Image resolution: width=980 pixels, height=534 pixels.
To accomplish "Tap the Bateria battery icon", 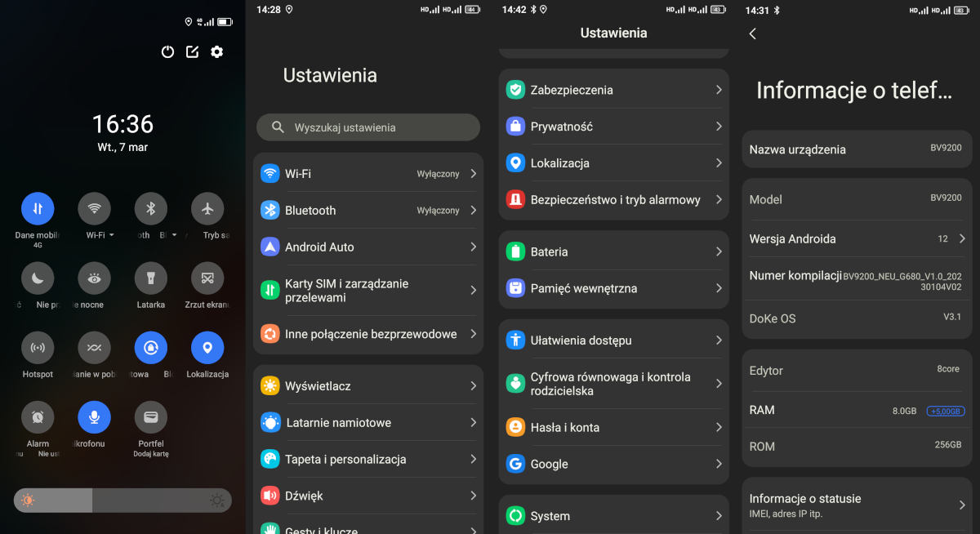I will tap(515, 251).
